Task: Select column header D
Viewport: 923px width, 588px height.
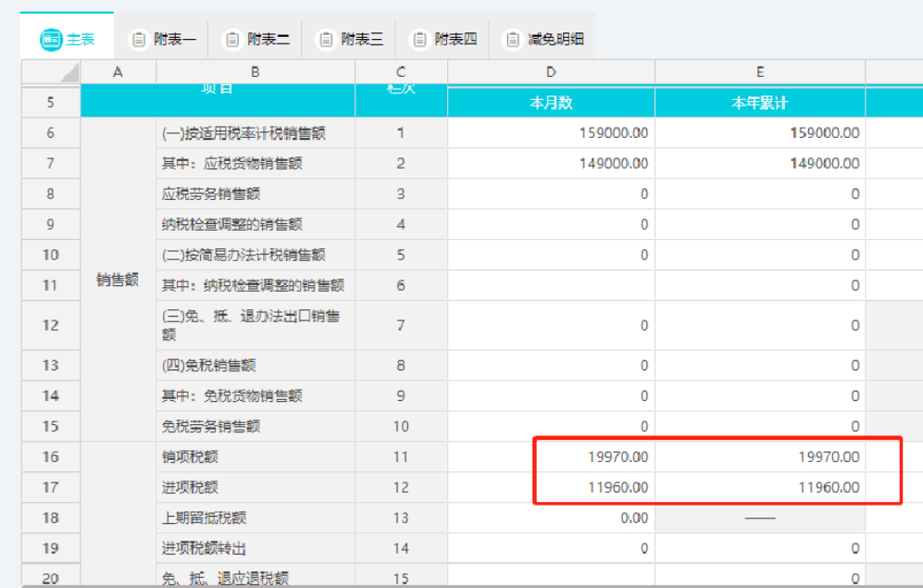Action: [551, 71]
